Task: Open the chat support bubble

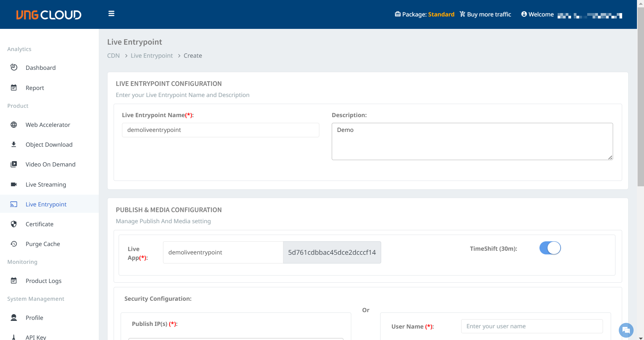Action: (626, 330)
